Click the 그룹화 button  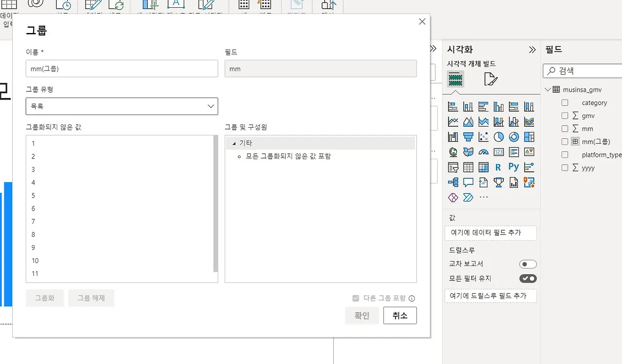(45, 298)
